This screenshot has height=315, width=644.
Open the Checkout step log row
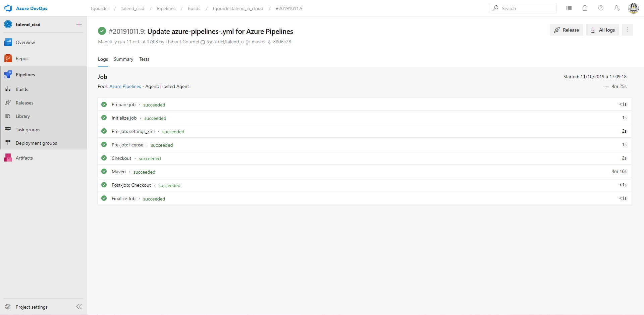tap(365, 158)
